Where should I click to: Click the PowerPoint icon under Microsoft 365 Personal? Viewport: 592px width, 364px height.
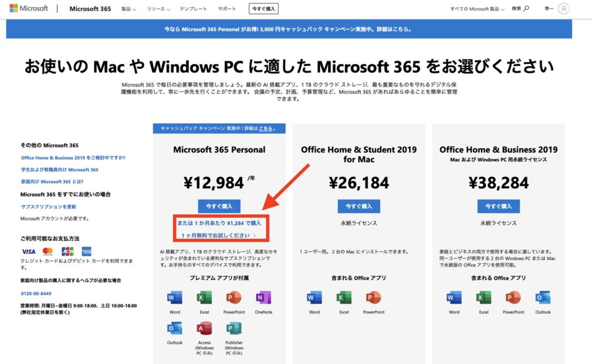234,298
